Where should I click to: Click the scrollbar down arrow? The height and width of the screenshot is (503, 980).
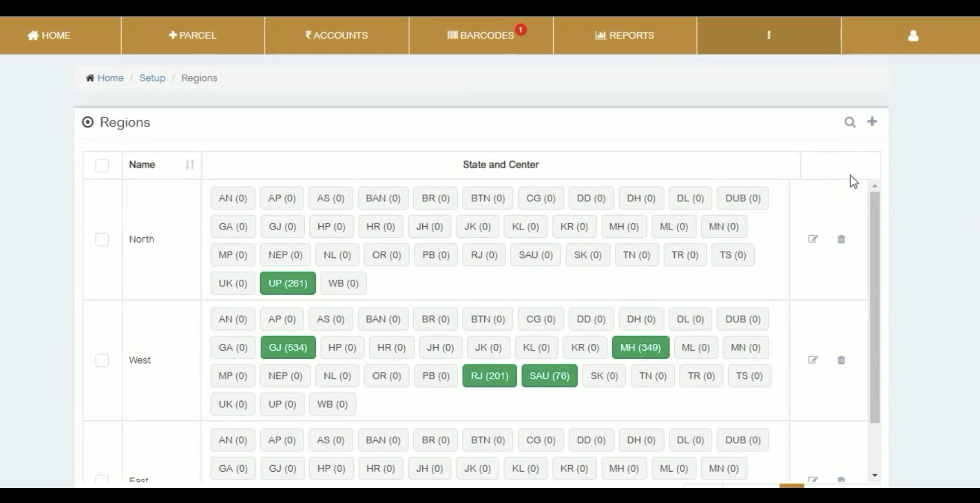point(875,475)
